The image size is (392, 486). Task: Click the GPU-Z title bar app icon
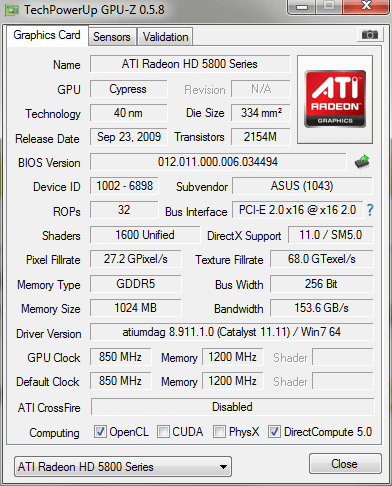pyautogui.click(x=12, y=11)
